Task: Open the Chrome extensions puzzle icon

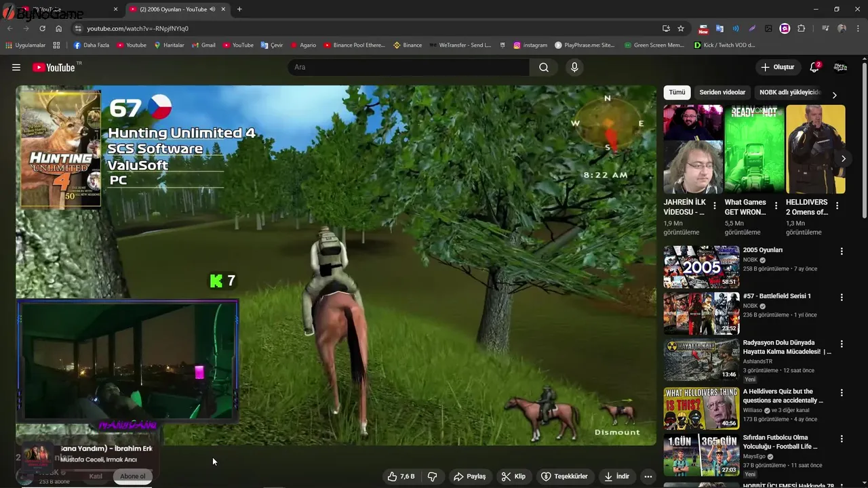Action: 802,28
